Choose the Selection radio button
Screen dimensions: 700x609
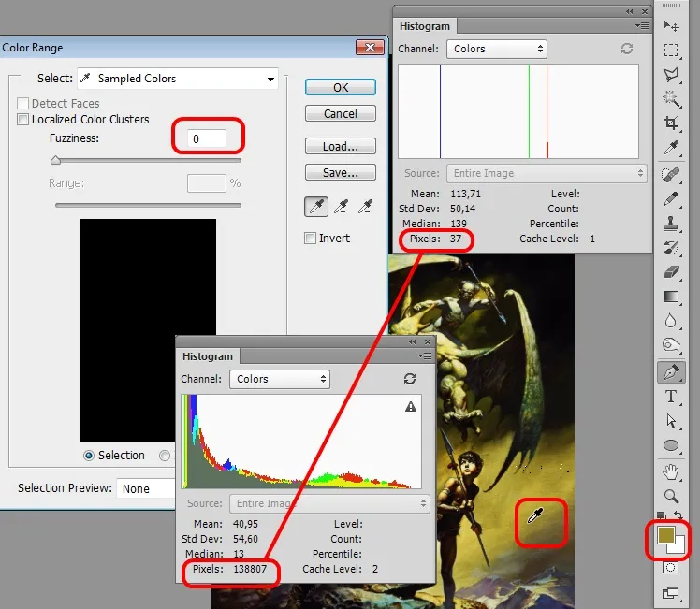coord(88,455)
